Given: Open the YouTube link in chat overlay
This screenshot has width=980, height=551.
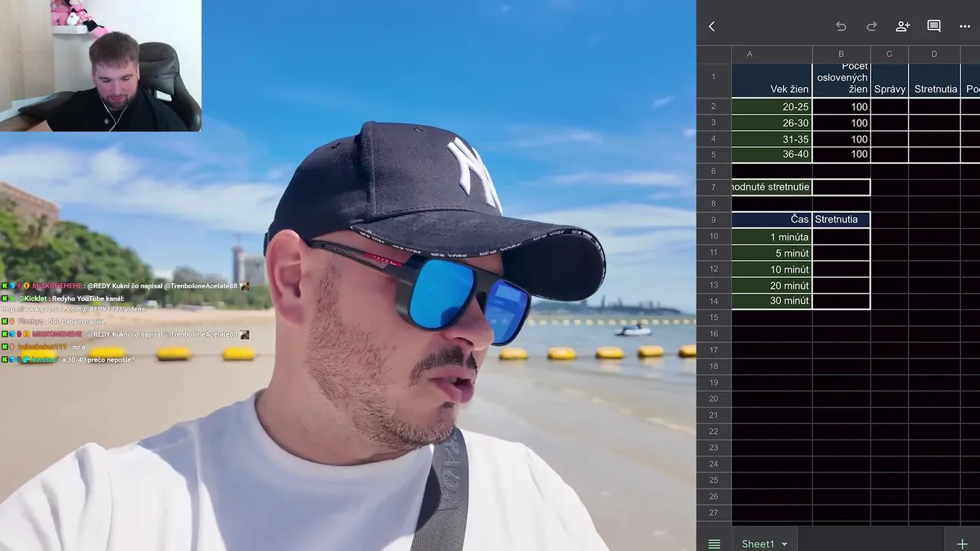Looking at the screenshot, I should click(73, 309).
